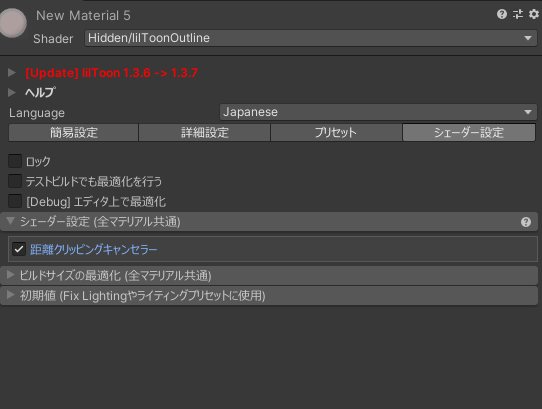
Task: Switch to the 詳細設定 tab
Action: click(x=204, y=132)
